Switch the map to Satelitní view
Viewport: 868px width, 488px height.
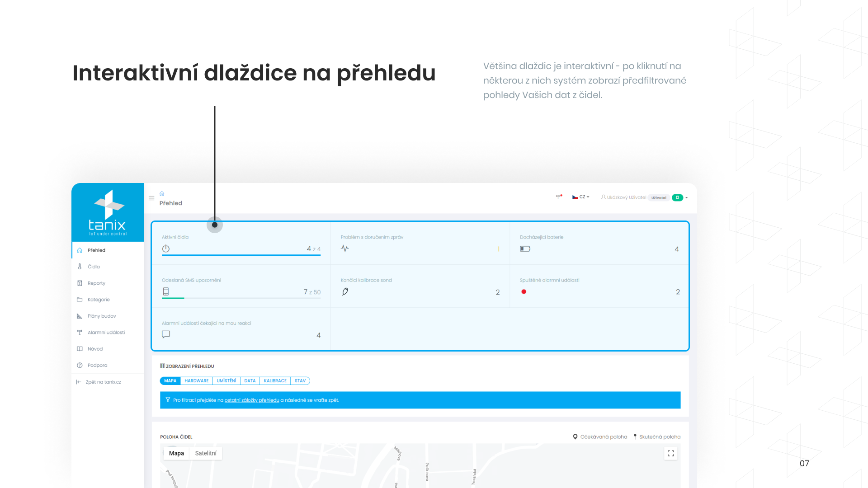click(206, 453)
